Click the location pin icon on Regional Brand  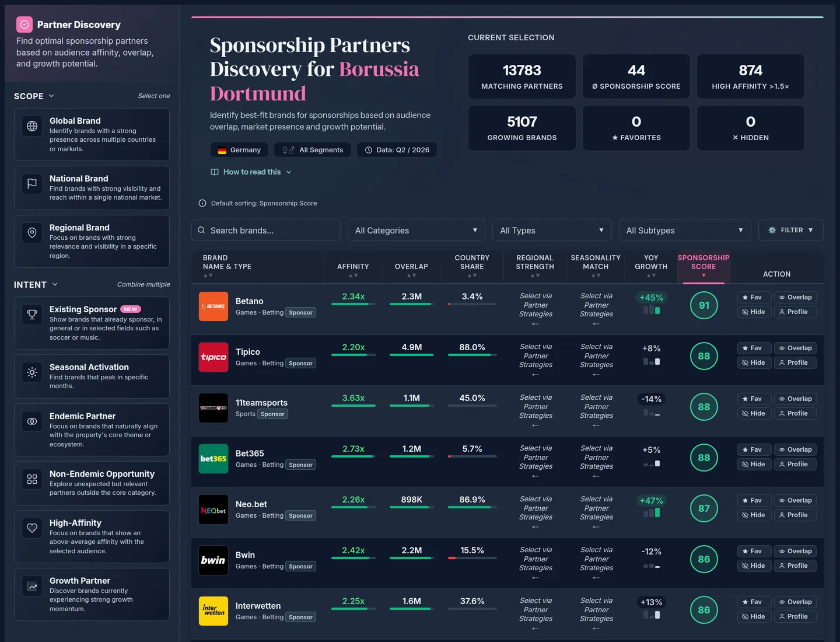coord(32,232)
